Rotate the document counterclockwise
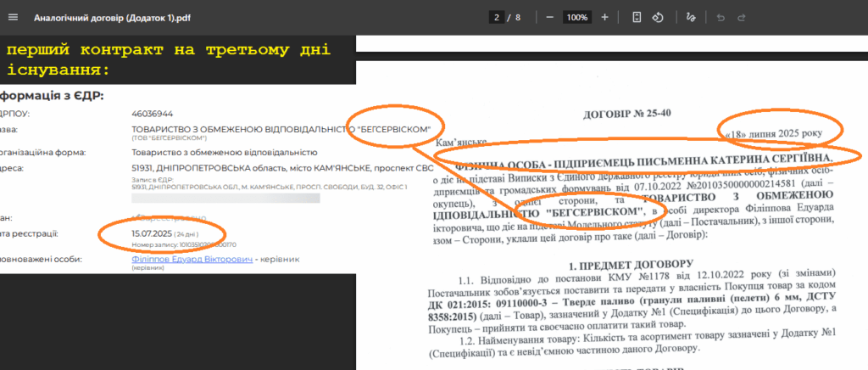This screenshot has height=370, width=868. 657,17
